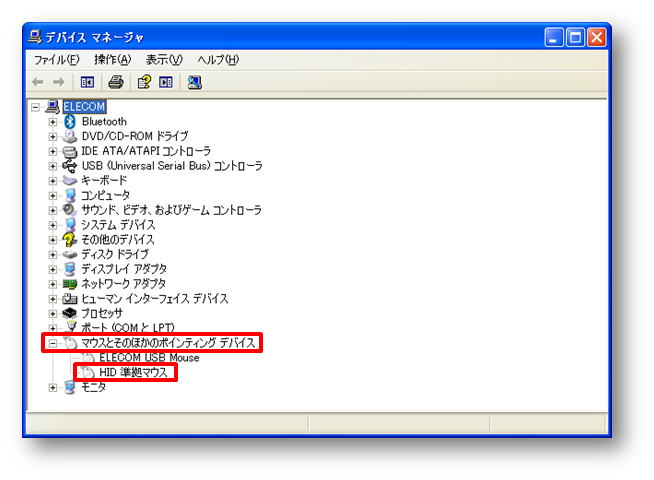
Task: Select ELECOM USB Mouse device
Action: [149, 358]
